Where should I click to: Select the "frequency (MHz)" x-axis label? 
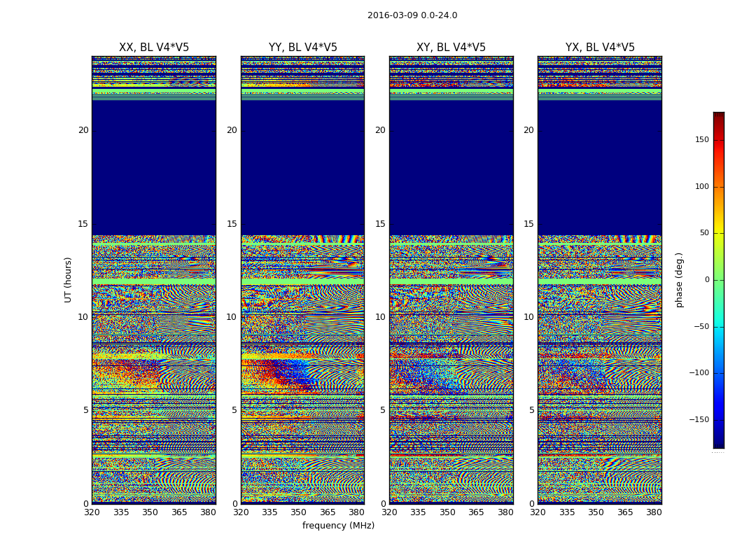coord(338,526)
